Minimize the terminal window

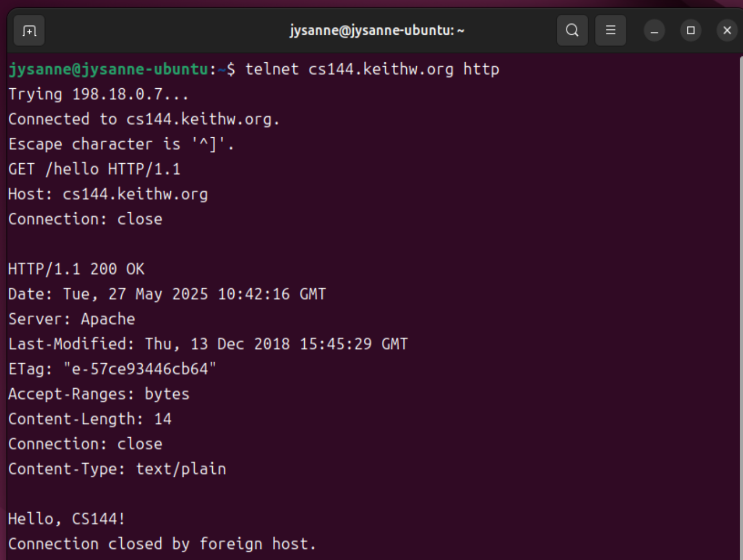(x=654, y=31)
